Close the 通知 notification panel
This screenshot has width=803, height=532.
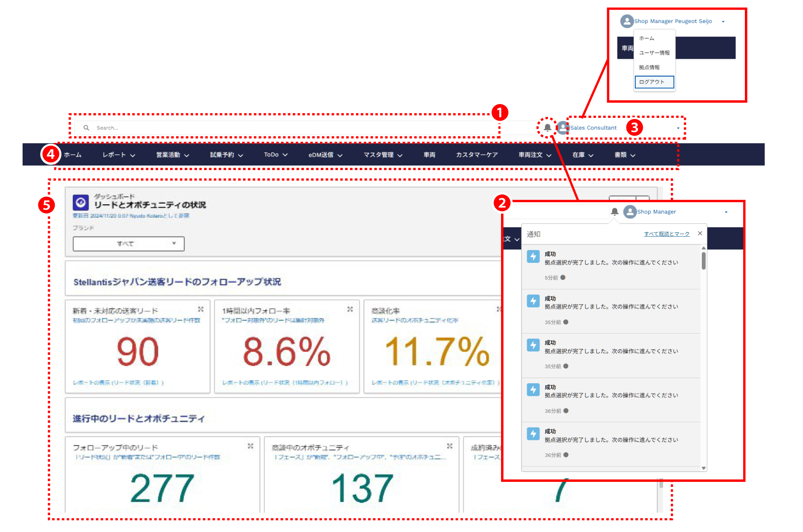(700, 234)
